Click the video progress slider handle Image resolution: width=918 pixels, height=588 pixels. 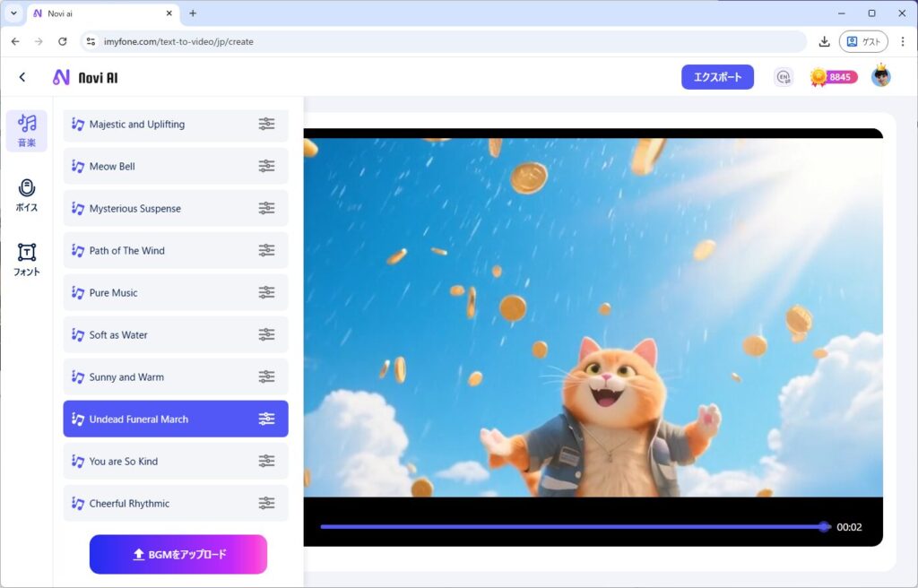824,527
